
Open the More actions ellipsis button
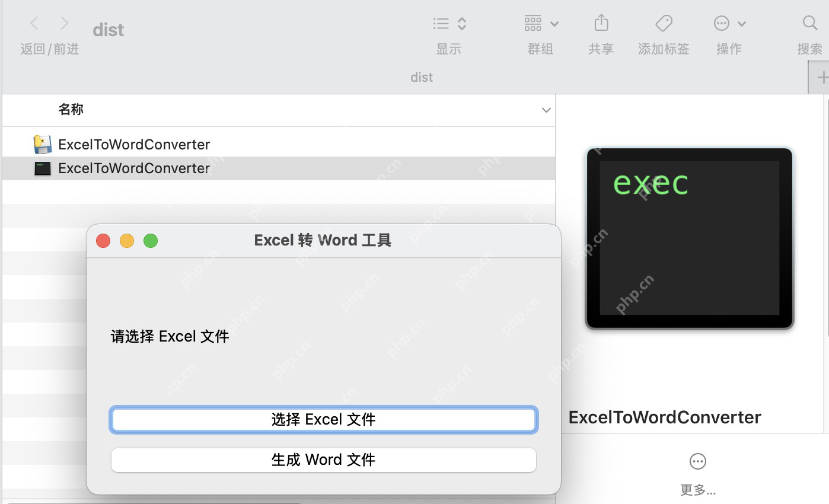[x=698, y=461]
